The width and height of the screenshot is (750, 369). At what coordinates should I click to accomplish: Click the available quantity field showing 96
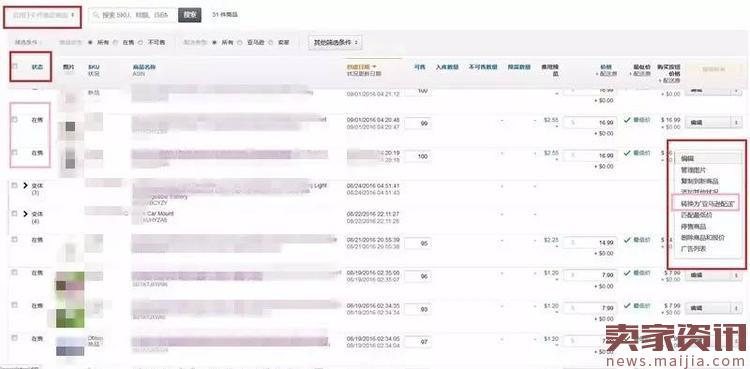coord(418,276)
